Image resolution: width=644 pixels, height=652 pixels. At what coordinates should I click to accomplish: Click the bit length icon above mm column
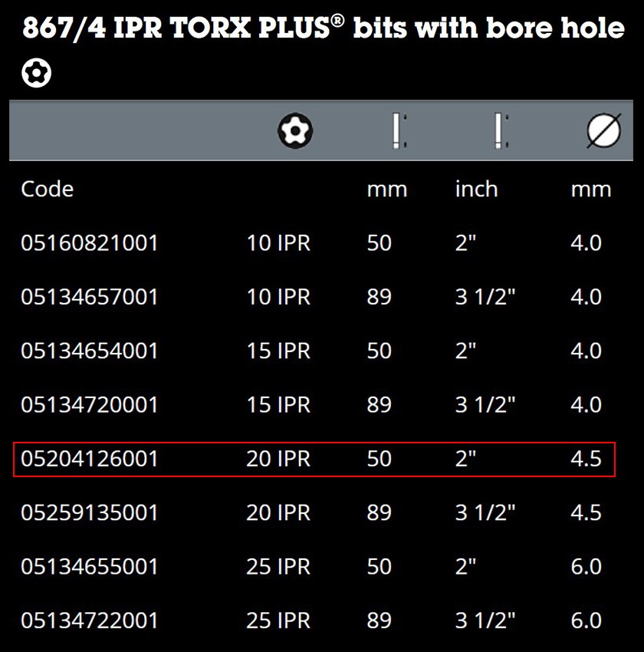click(399, 130)
